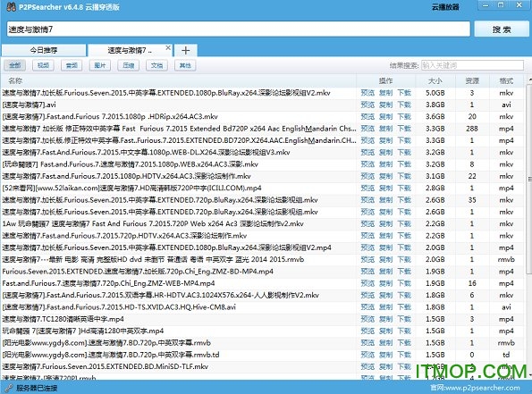Sort by the 大小 column header
The width and height of the screenshot is (532, 394).
point(435,80)
